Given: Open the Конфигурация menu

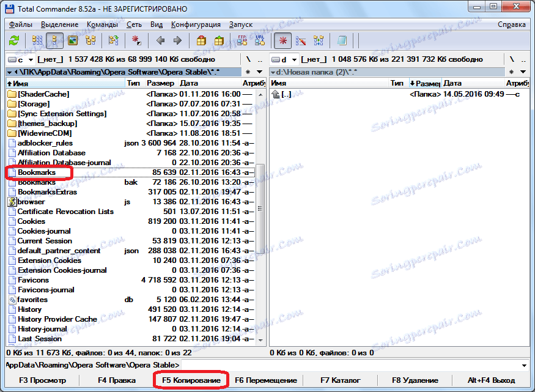Looking at the screenshot, I should click(196, 24).
